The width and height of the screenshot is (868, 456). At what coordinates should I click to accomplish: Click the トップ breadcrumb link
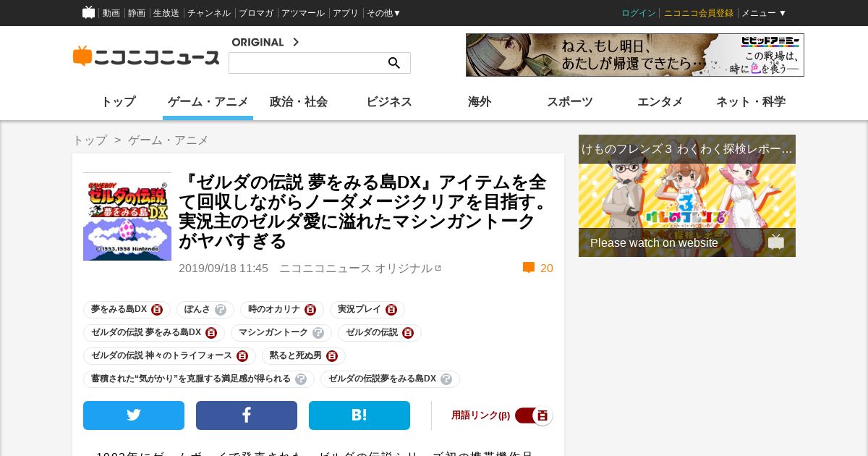click(x=90, y=140)
